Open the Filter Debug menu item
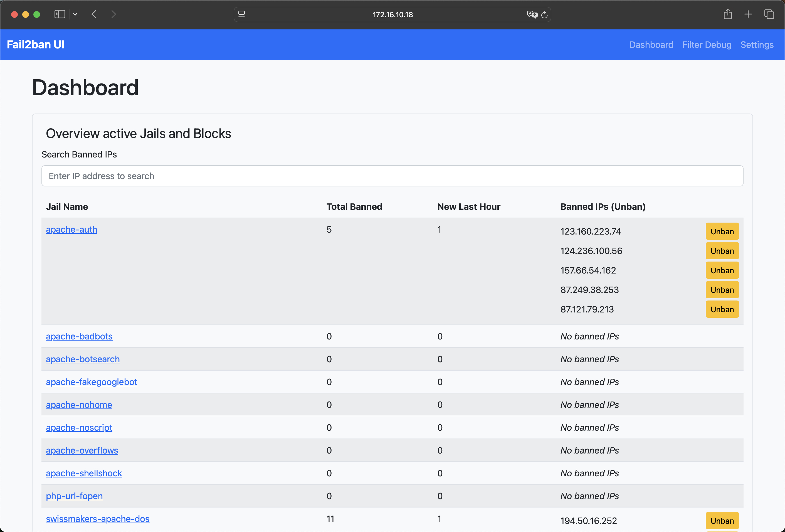 (x=707, y=45)
